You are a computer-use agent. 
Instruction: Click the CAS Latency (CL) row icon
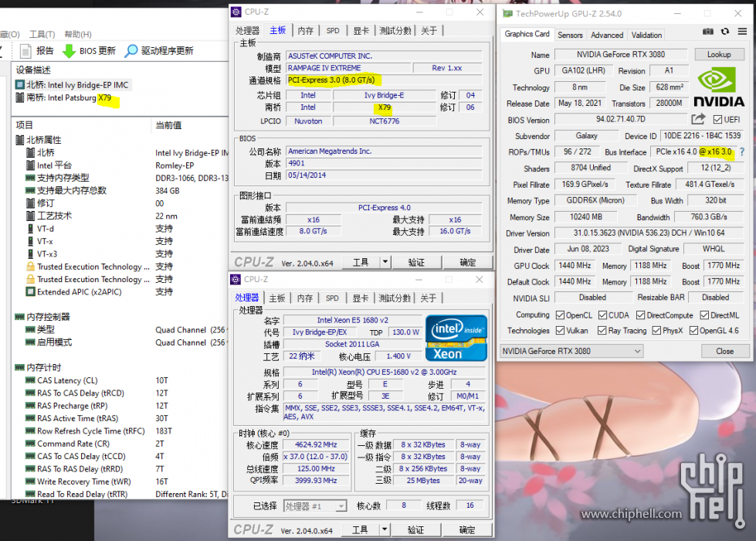(x=30, y=380)
